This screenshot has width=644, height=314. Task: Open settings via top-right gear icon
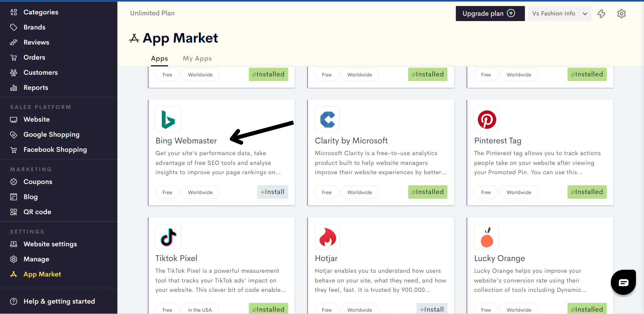(622, 14)
